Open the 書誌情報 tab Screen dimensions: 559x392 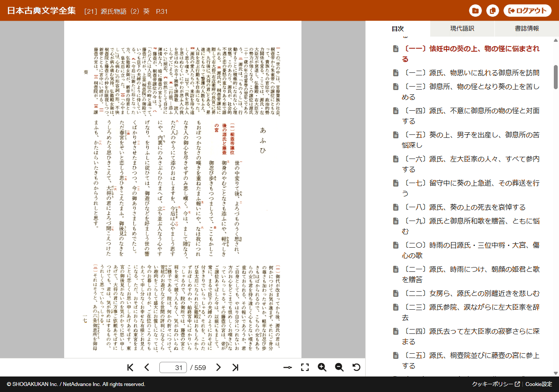[x=526, y=29]
